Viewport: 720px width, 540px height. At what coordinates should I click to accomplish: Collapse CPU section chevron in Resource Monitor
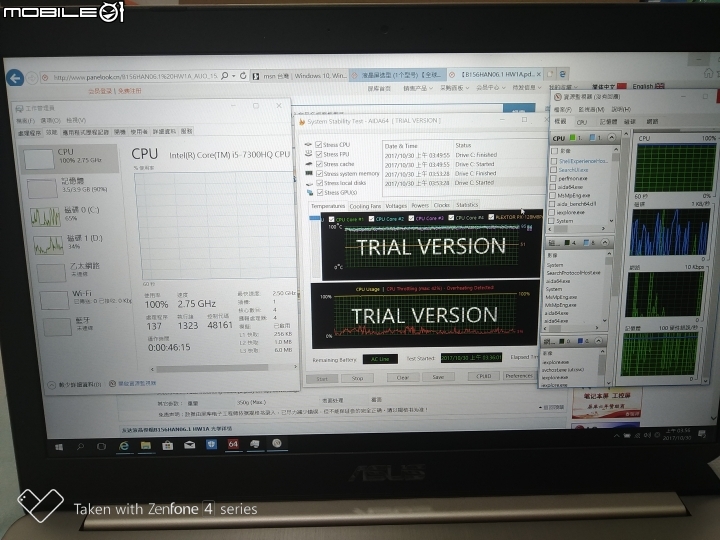[611, 137]
